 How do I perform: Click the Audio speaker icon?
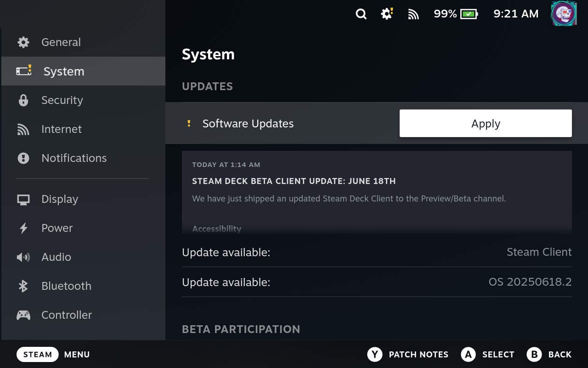[x=23, y=257]
